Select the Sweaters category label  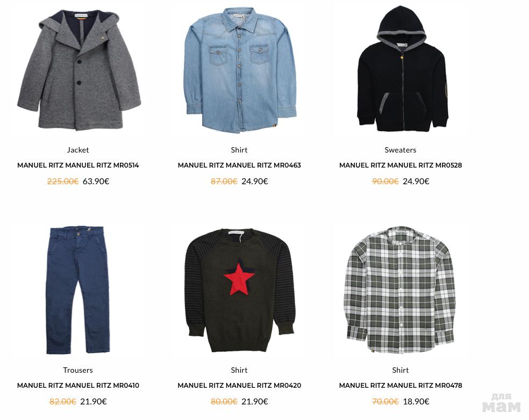[401, 150]
